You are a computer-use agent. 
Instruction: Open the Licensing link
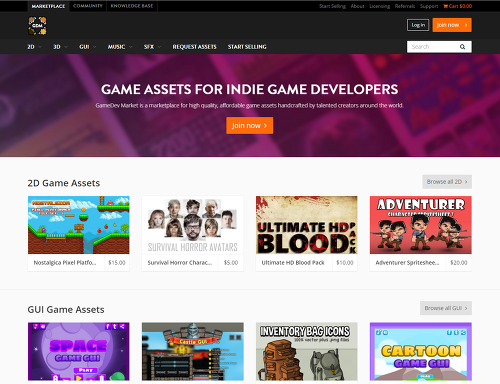(x=379, y=6)
